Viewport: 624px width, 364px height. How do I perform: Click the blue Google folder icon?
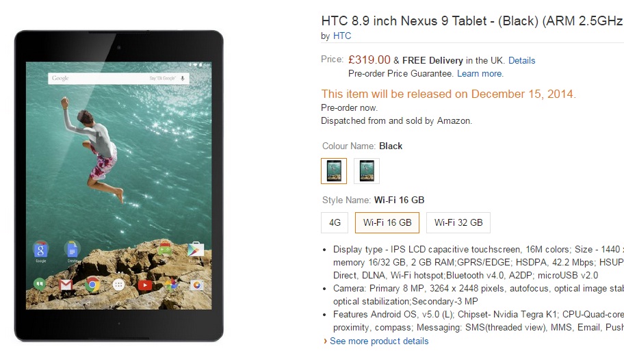40,250
